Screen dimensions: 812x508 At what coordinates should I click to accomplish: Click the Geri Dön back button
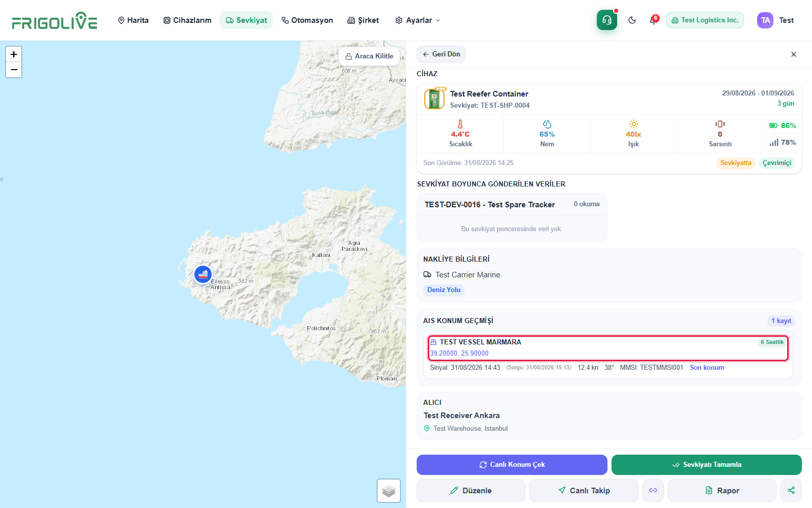tap(441, 54)
